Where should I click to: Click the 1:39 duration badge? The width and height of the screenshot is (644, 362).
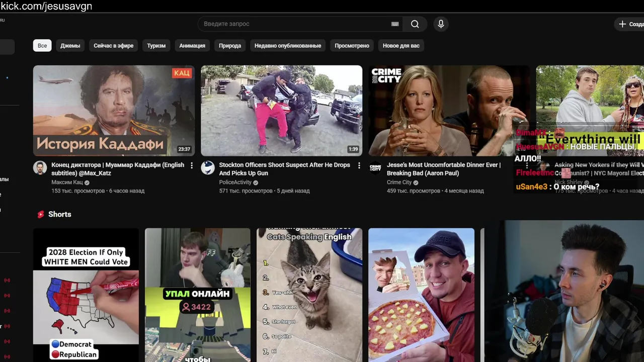(x=353, y=149)
